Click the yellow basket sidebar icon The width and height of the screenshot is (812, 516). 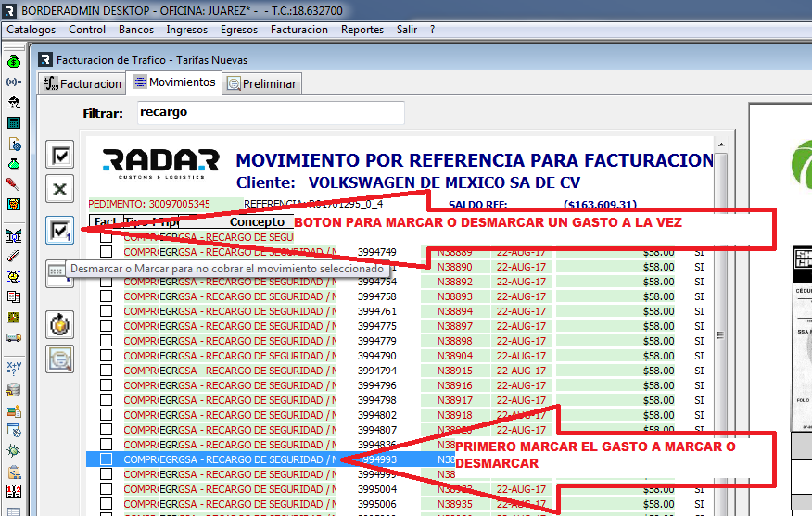(x=14, y=204)
